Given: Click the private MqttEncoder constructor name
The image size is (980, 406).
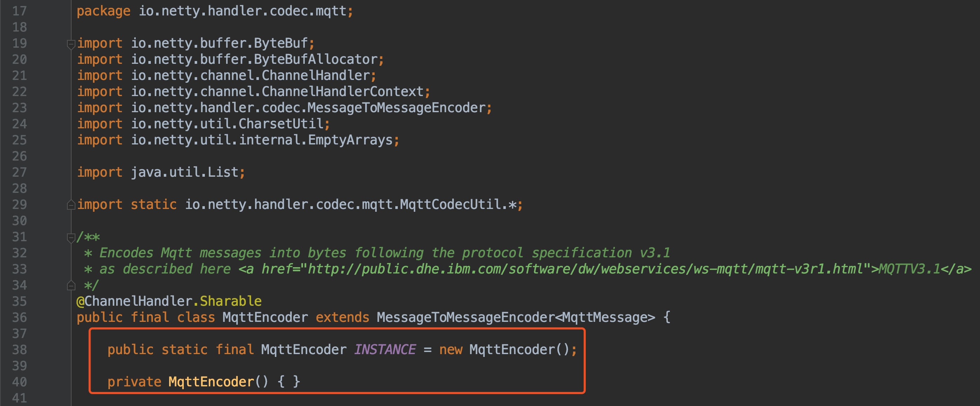Looking at the screenshot, I should pos(211,382).
